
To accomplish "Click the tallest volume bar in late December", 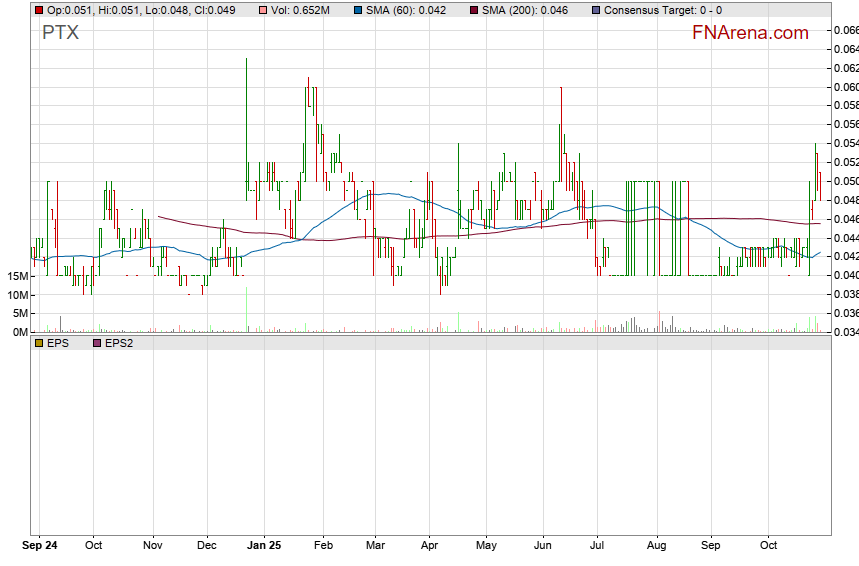I will [246, 311].
